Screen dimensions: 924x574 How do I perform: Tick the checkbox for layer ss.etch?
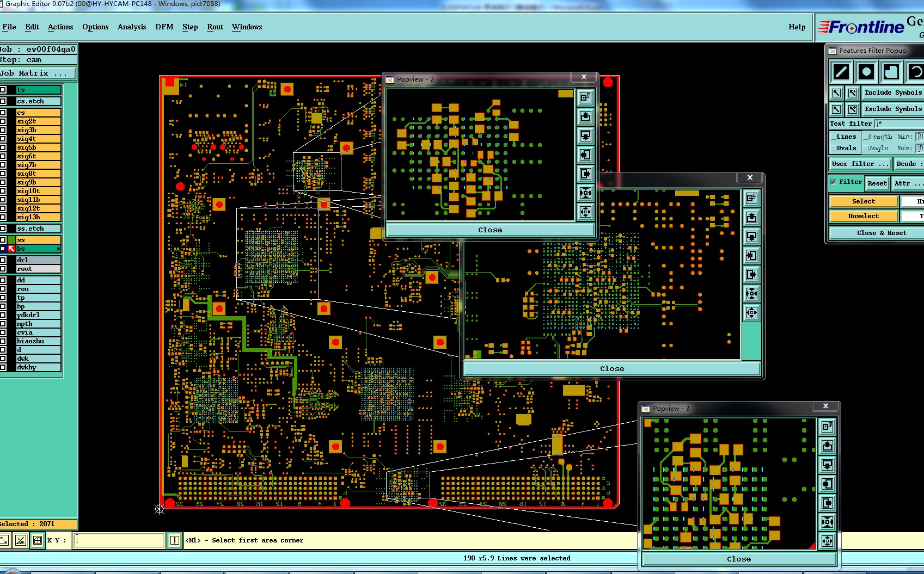(3, 229)
